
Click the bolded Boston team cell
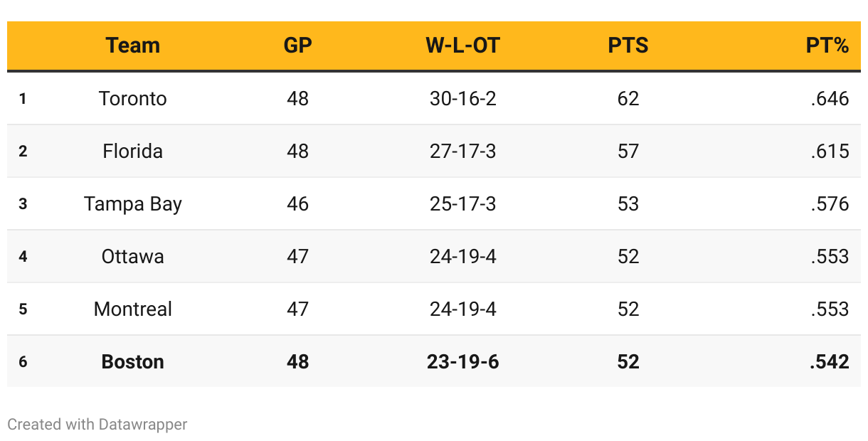[x=133, y=361]
